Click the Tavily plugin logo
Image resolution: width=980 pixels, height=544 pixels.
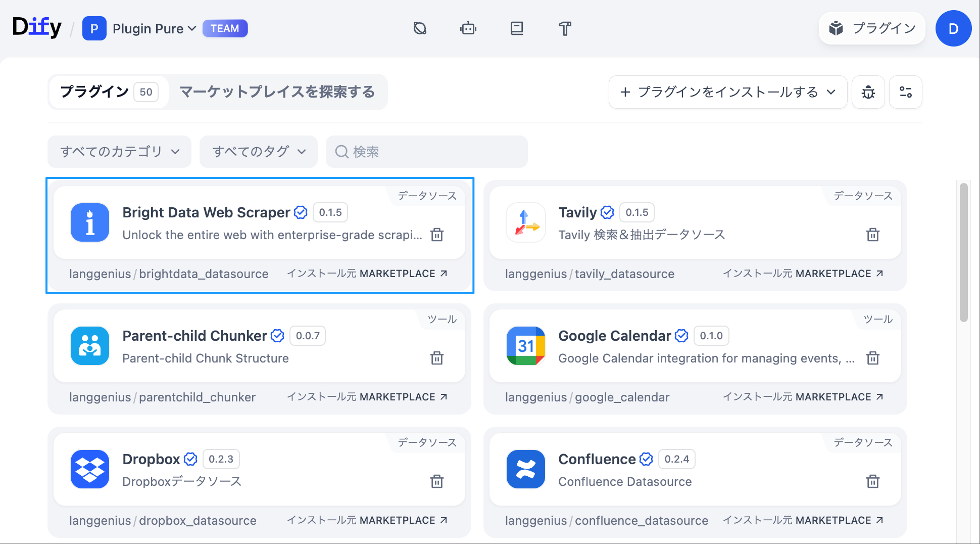[x=526, y=222]
